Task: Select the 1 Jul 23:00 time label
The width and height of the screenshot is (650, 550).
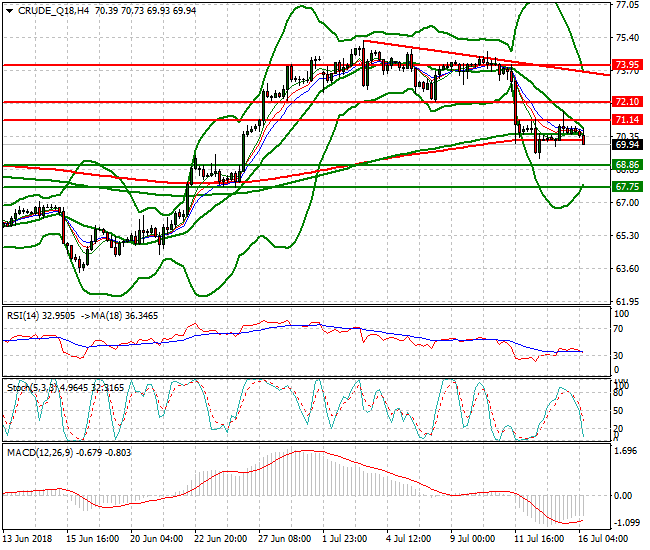Action: [x=345, y=539]
